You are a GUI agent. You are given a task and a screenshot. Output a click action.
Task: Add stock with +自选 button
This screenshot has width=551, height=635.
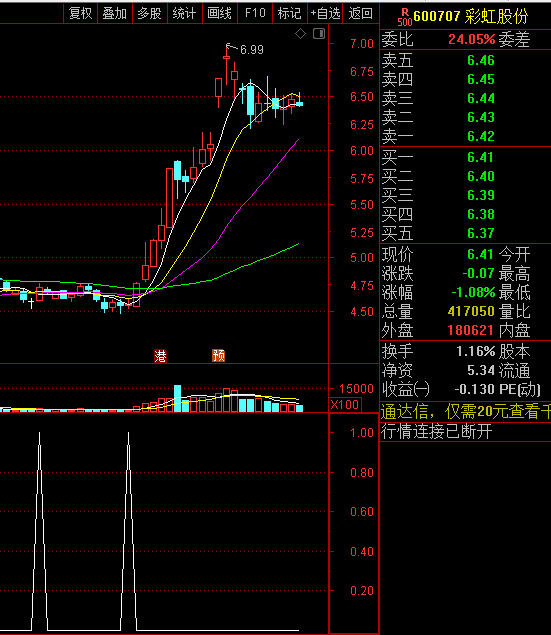[325, 13]
